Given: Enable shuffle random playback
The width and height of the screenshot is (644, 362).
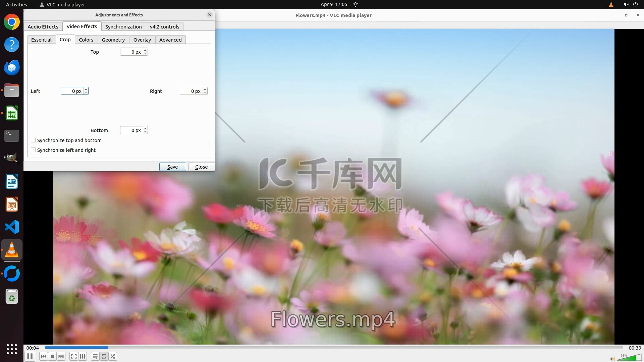Looking at the screenshot, I should tap(113, 356).
